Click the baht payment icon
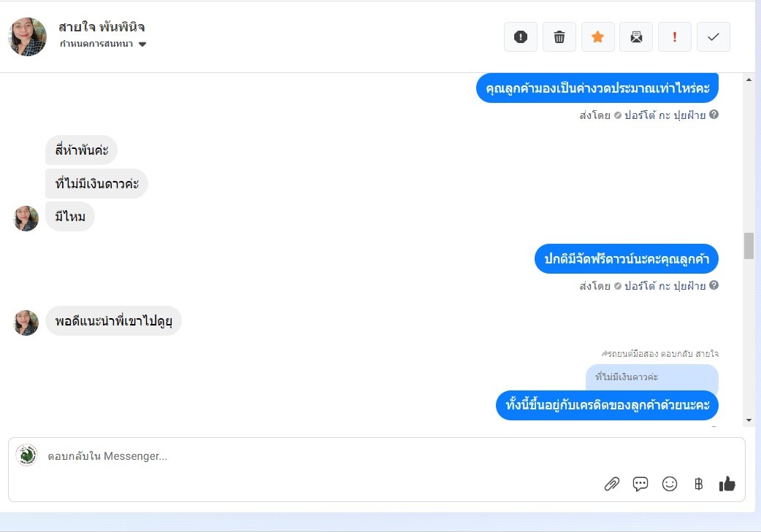 [x=698, y=484]
